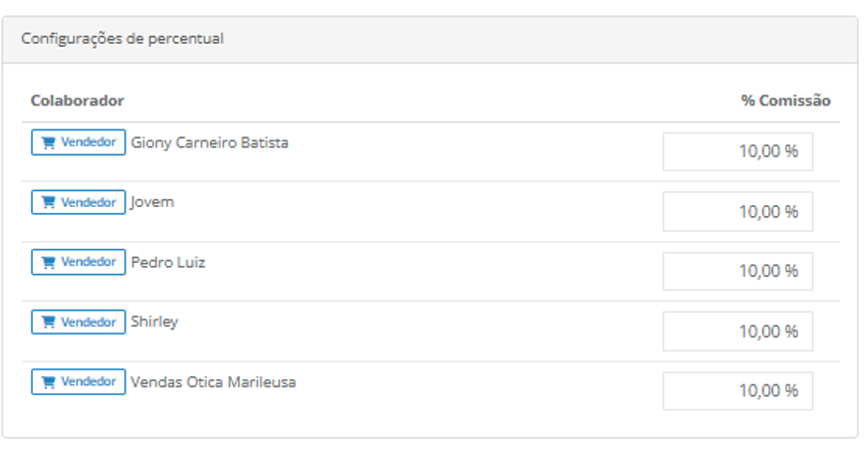The image size is (868, 465).
Task: Click the cart icon beside Vendas Otica Marileusa
Action: coord(49,382)
